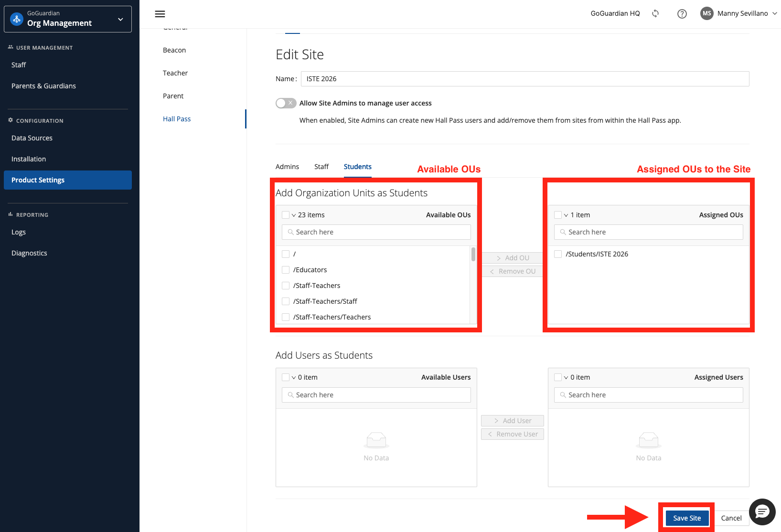Click the Assigned OUs search field
The height and width of the screenshot is (532, 781).
[649, 232]
